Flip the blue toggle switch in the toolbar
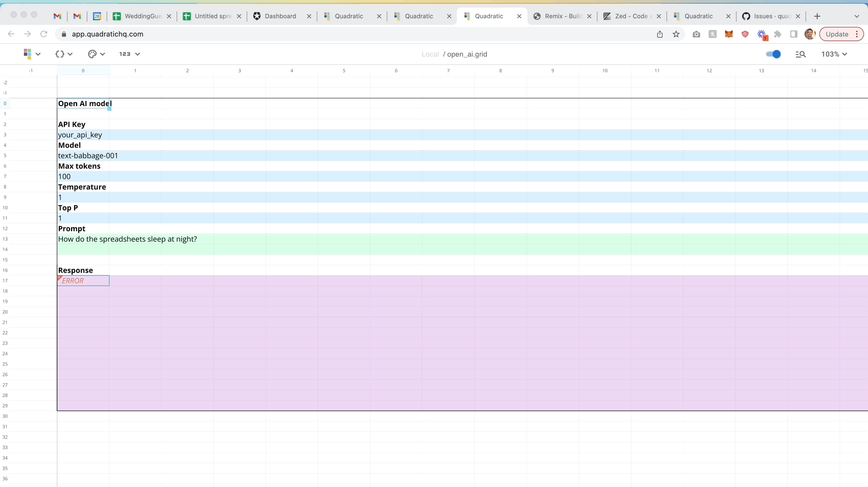 [x=774, y=54]
